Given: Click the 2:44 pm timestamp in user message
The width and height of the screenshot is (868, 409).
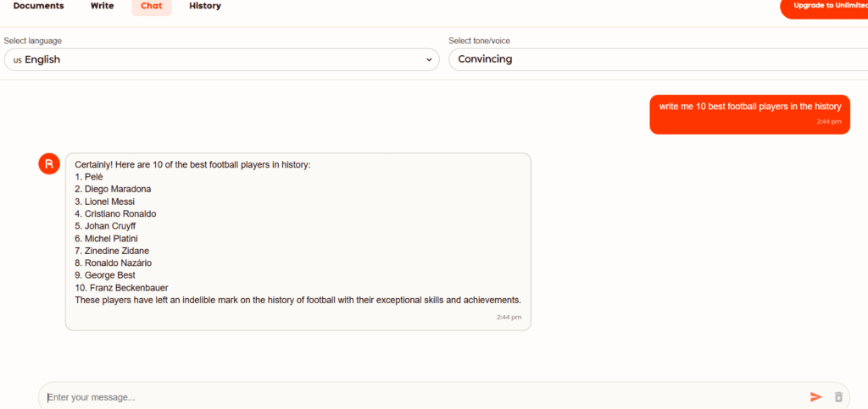Looking at the screenshot, I should [828, 122].
